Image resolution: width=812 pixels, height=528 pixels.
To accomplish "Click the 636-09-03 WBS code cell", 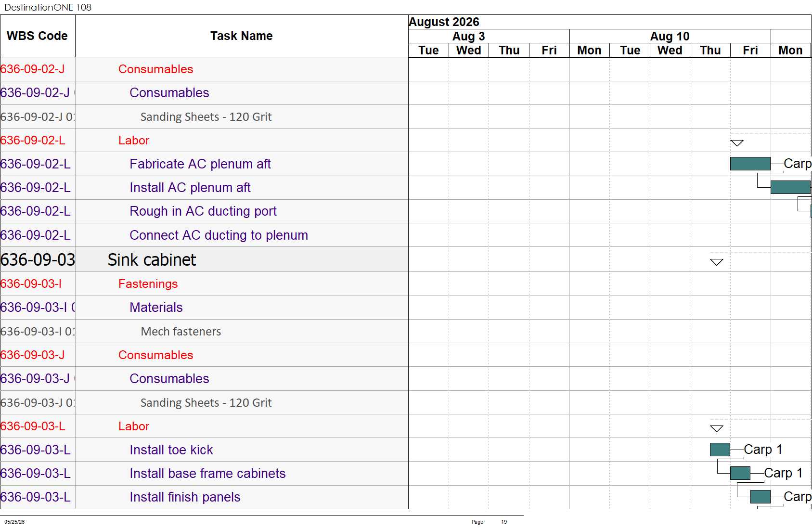I will [38, 260].
